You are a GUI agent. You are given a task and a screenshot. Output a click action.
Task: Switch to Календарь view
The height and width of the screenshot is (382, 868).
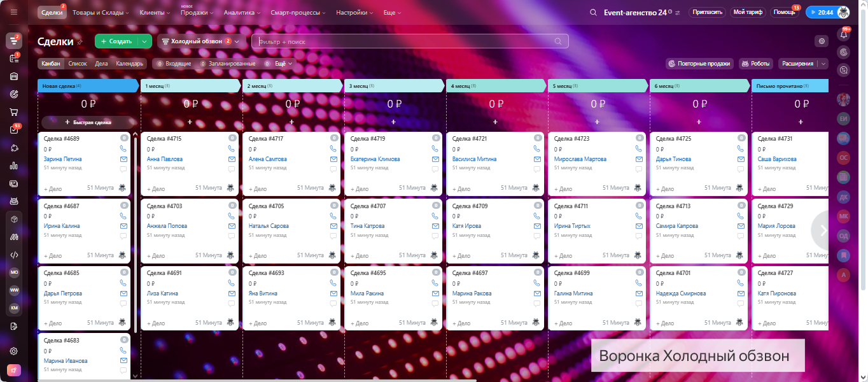[x=130, y=64]
